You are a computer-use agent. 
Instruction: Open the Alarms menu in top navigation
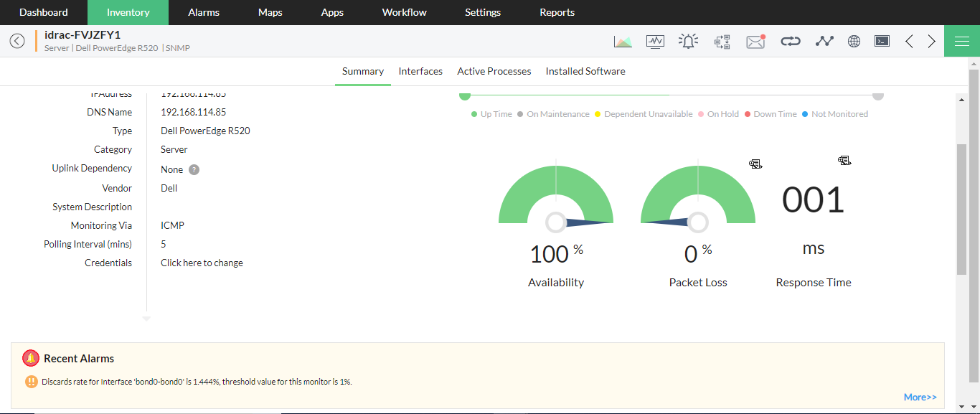point(204,12)
